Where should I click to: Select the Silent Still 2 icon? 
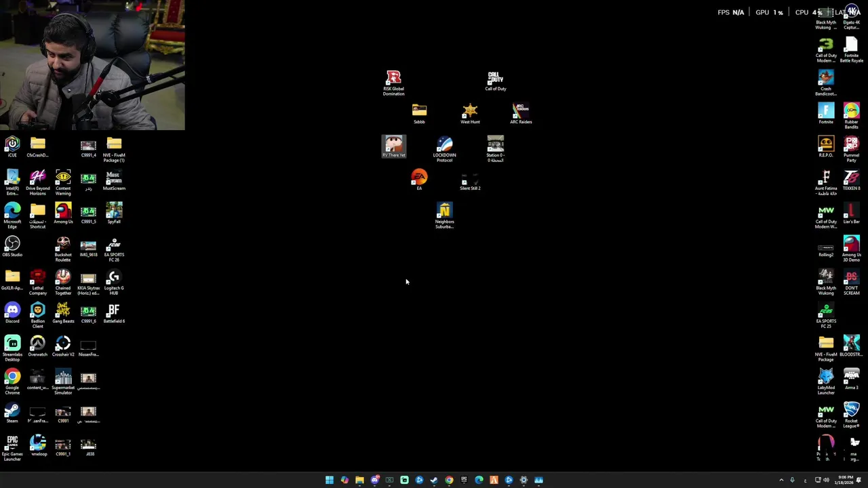[x=470, y=182]
